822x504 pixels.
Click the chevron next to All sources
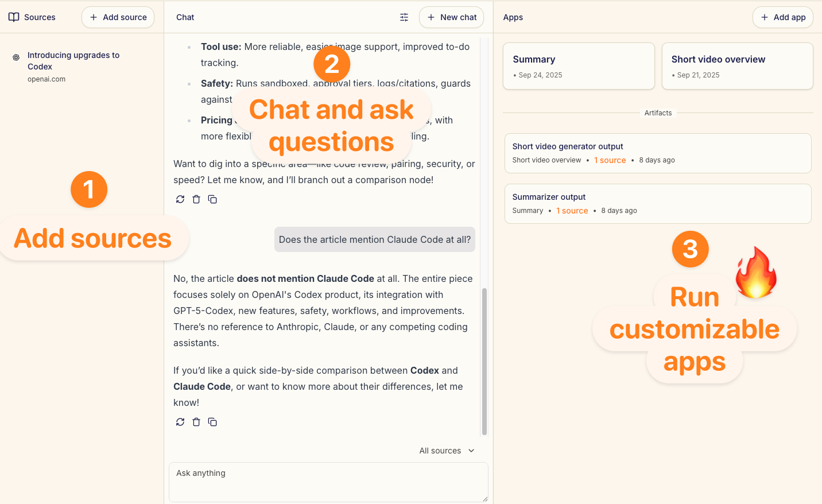click(471, 451)
